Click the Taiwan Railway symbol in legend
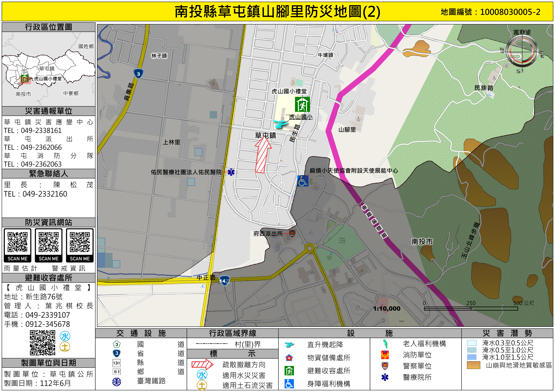Viewport: 555px width, 392px height. pos(117,382)
